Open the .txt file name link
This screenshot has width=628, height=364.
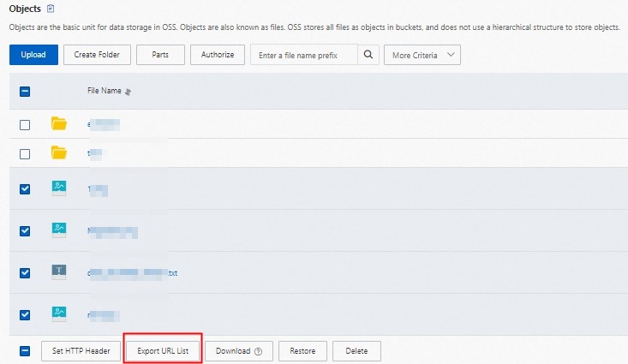(x=133, y=273)
